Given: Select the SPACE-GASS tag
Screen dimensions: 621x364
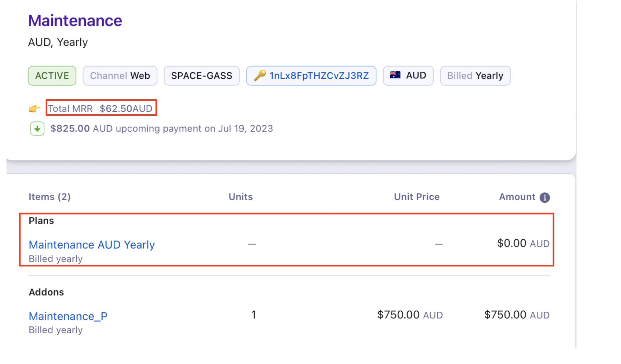Looking at the screenshot, I should (x=202, y=76).
